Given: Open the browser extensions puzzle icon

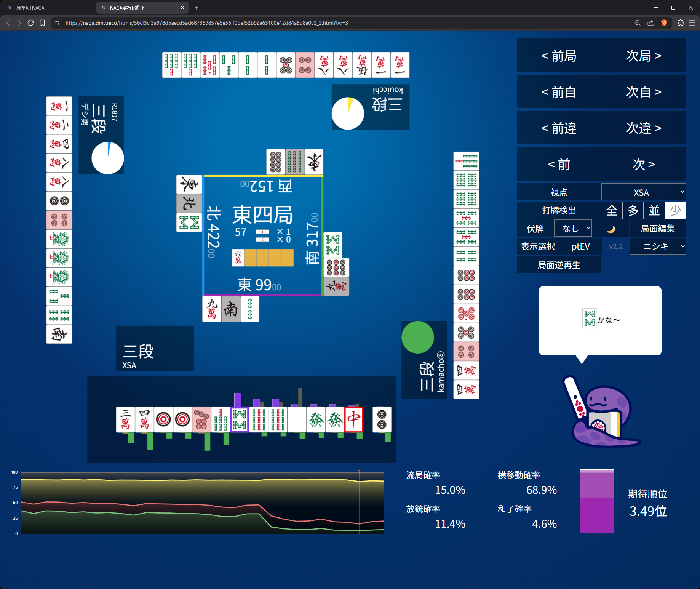Looking at the screenshot, I should (681, 23).
